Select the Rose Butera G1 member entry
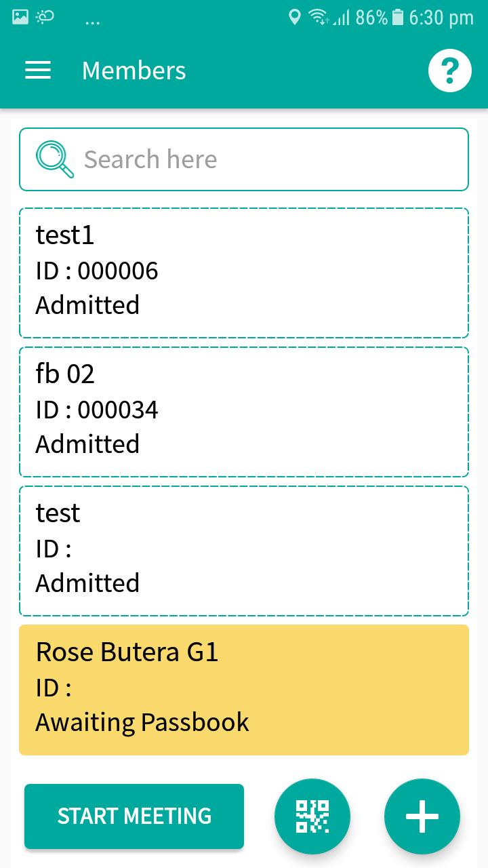Image resolution: width=488 pixels, height=868 pixels. [x=244, y=690]
